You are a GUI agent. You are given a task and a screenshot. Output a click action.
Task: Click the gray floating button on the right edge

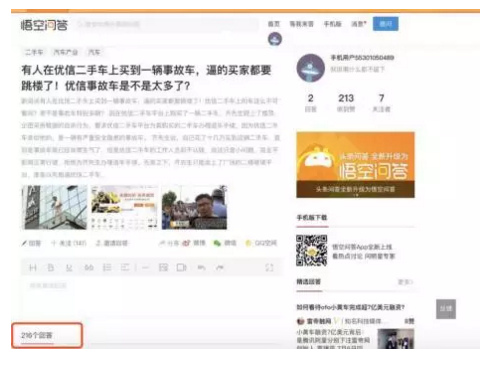click(446, 309)
